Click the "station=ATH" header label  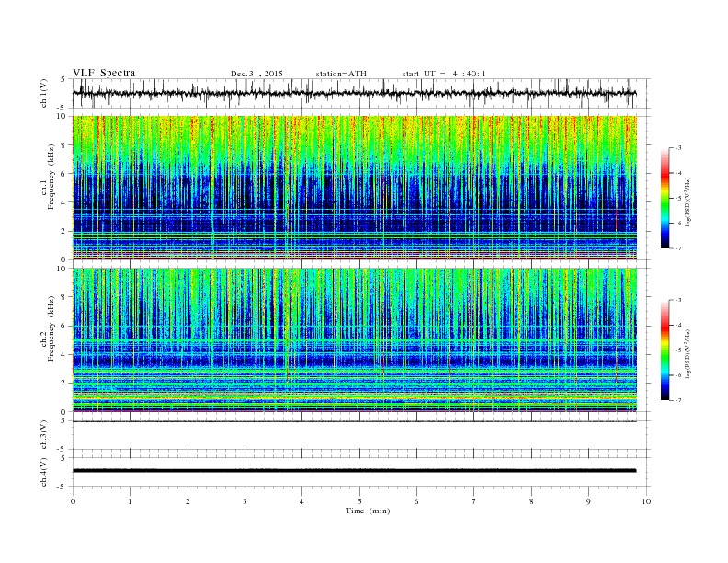[341, 74]
